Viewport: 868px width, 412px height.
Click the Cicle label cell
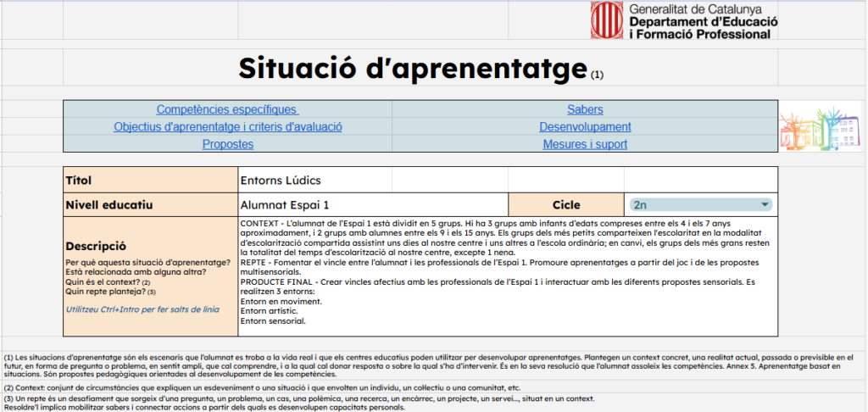tap(567, 204)
